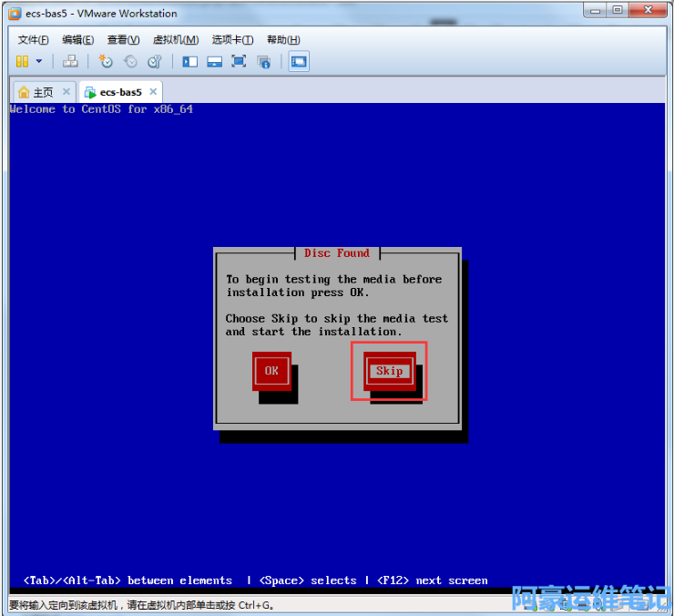Open the 文件(F) menu

(x=33, y=40)
